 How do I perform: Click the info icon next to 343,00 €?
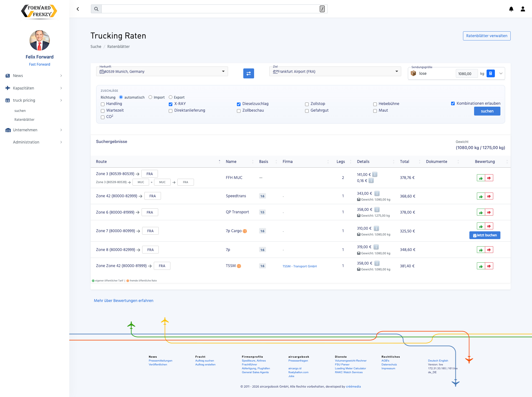tap(377, 193)
